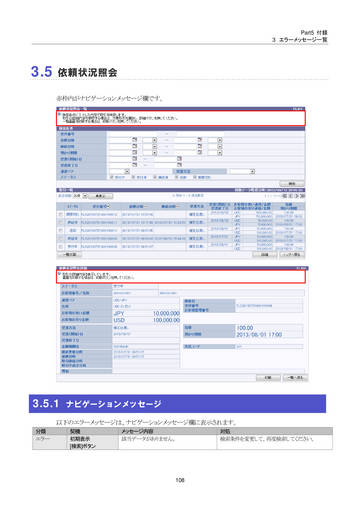Expand the 決済方法 dropdown in the search form
Viewport: 360px width, 509px height.
coord(252,171)
